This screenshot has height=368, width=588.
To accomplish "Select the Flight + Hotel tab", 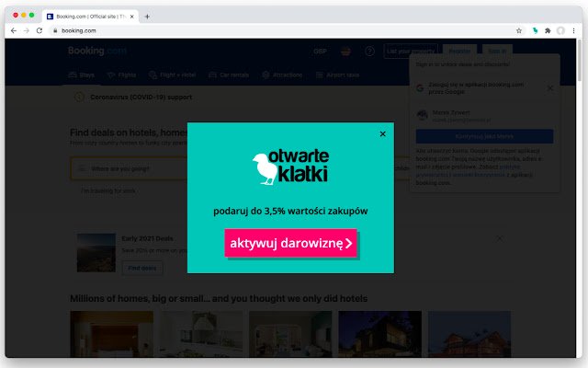I will [x=173, y=75].
